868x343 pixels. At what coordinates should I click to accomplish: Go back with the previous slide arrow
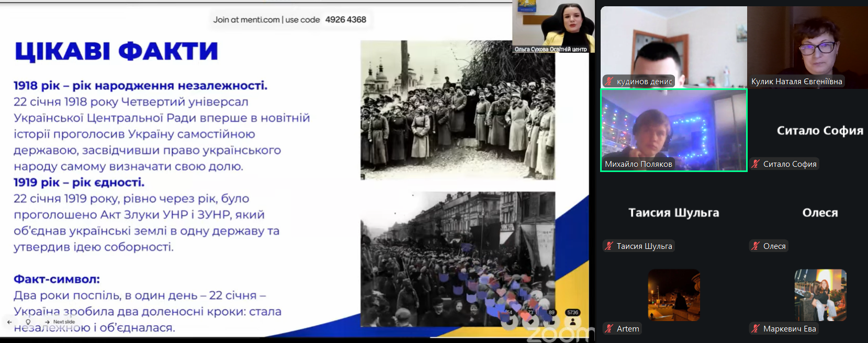click(x=9, y=322)
